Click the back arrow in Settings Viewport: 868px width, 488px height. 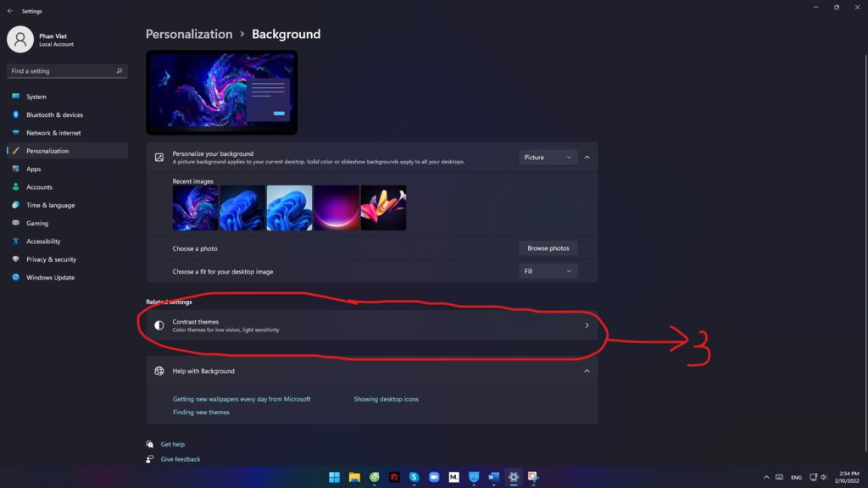(x=10, y=11)
